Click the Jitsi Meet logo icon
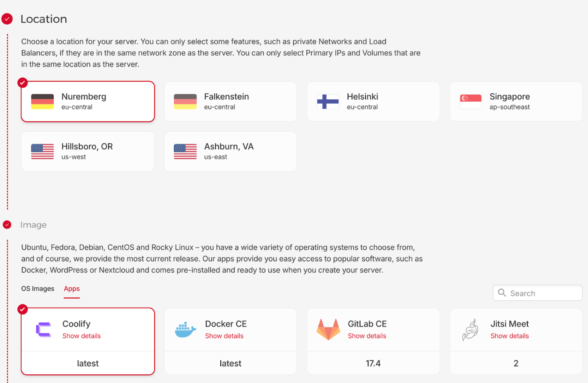 click(x=471, y=330)
